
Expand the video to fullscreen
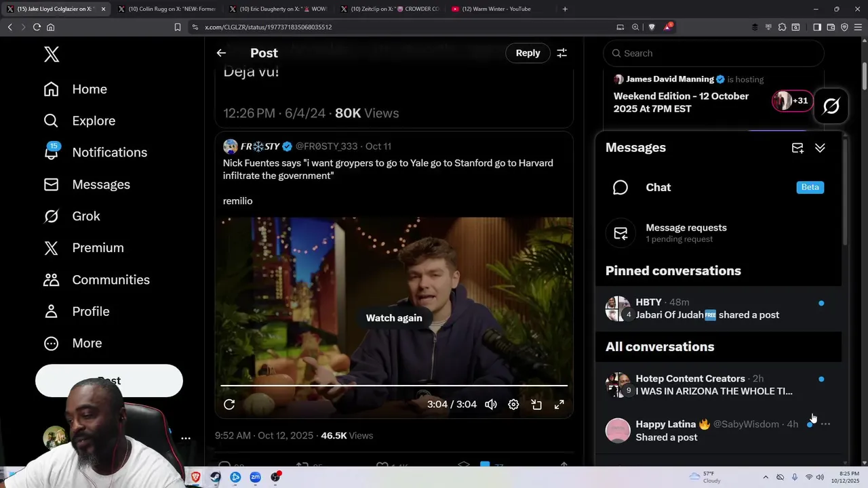(x=559, y=405)
